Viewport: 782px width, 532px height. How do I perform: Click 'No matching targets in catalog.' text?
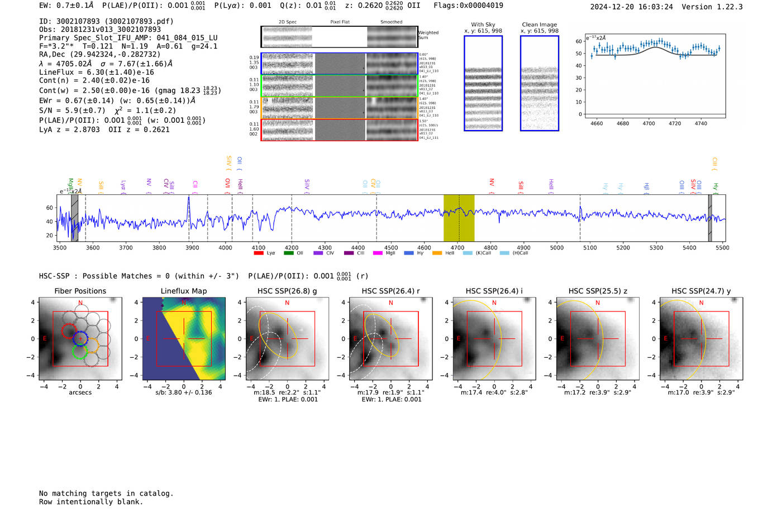coord(106,493)
